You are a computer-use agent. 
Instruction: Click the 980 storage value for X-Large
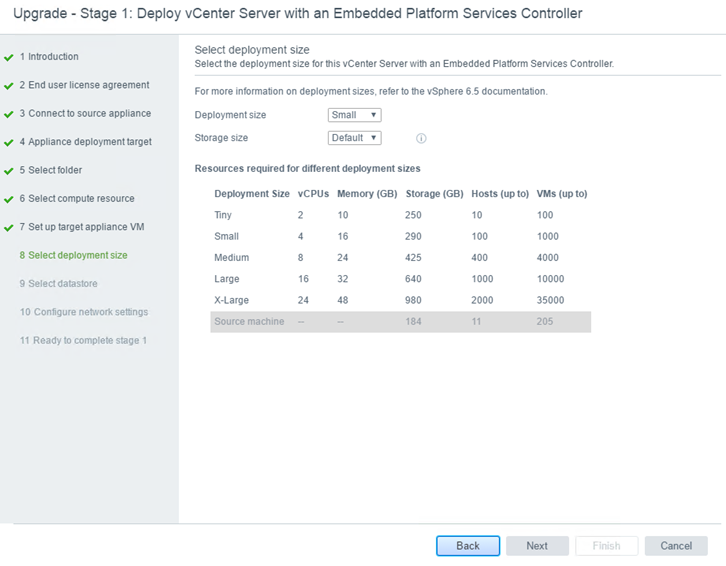[x=413, y=300]
